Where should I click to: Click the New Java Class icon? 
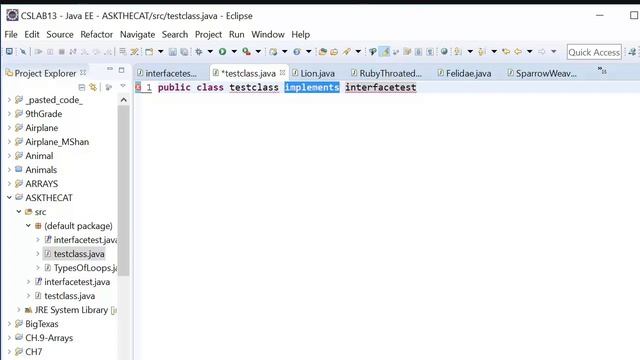pyautogui.click(x=297, y=51)
